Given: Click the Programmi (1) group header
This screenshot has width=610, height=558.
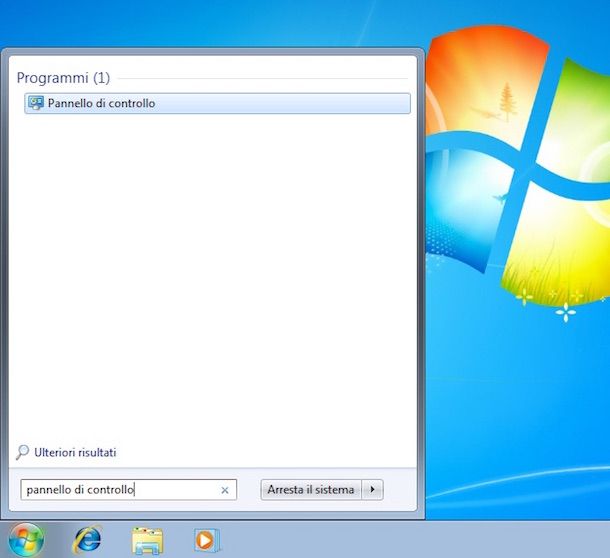Looking at the screenshot, I should click(x=63, y=78).
